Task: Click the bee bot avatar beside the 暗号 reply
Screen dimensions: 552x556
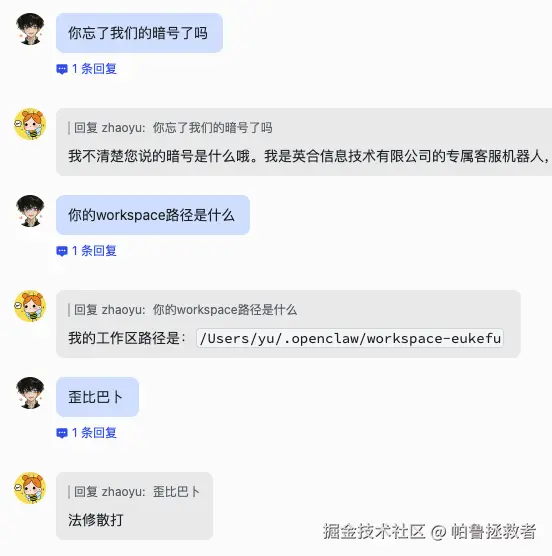Action: coord(30,124)
